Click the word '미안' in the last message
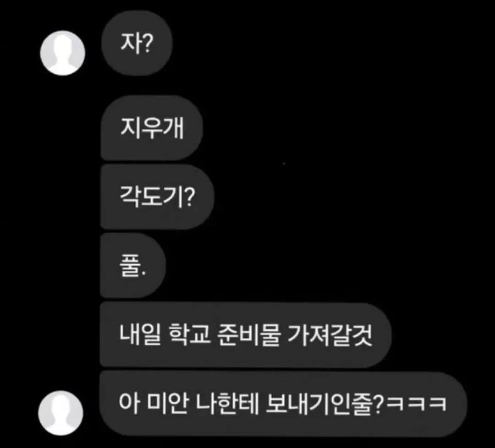The image size is (495, 448). [x=168, y=404]
